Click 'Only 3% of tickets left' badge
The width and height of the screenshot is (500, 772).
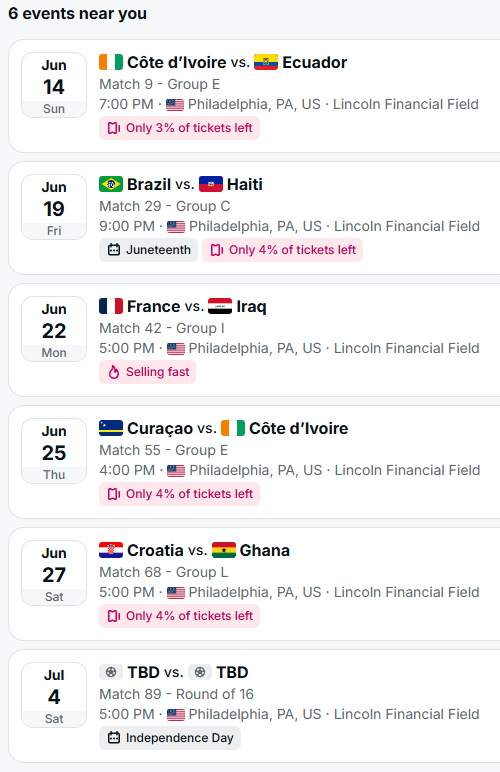[179, 128]
